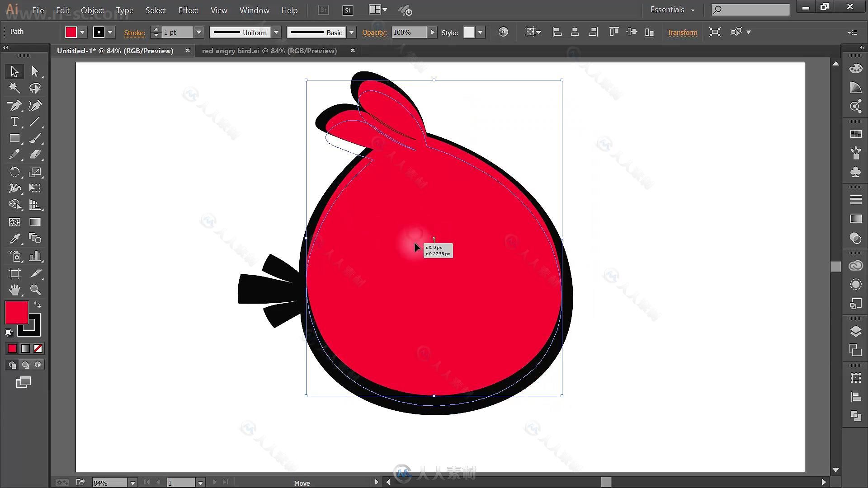Open Basic brush definition dropdown

click(351, 33)
